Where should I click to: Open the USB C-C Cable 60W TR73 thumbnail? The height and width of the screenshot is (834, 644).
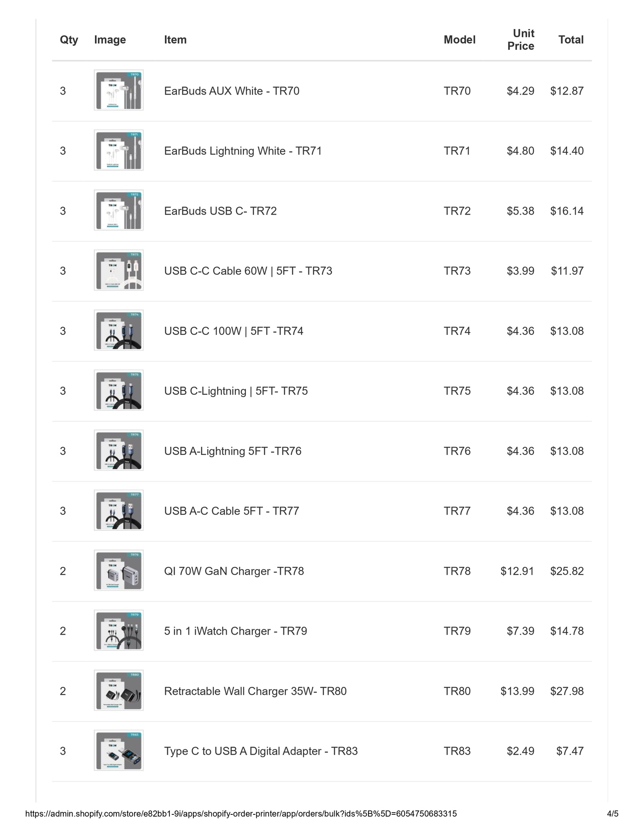[119, 270]
